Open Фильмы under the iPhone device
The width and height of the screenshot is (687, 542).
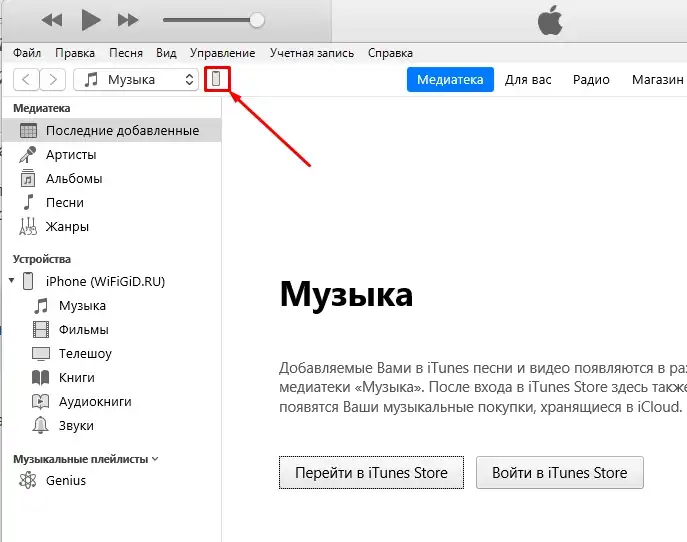84,329
